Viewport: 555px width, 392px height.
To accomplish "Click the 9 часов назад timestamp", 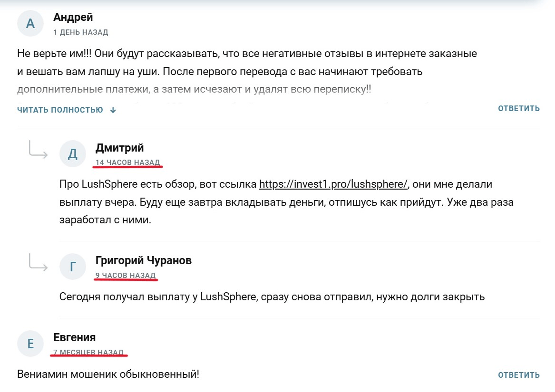I will click(x=126, y=275).
